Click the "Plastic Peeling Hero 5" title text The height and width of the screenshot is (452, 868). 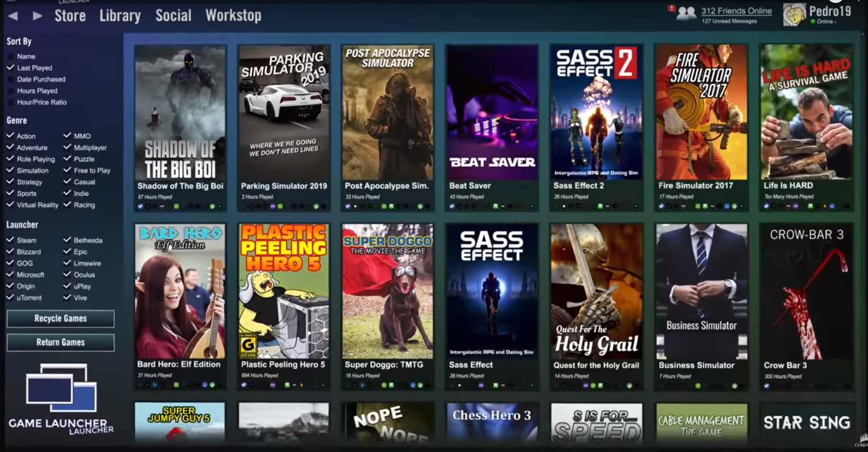(x=283, y=365)
